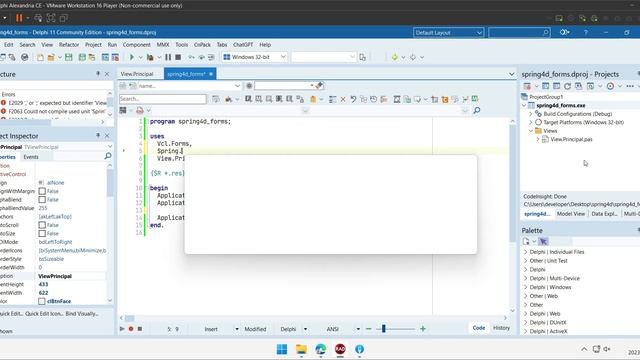Toggle the AlphaBlend checkbox
Viewport: 640px width, 360px height.
click(42, 200)
